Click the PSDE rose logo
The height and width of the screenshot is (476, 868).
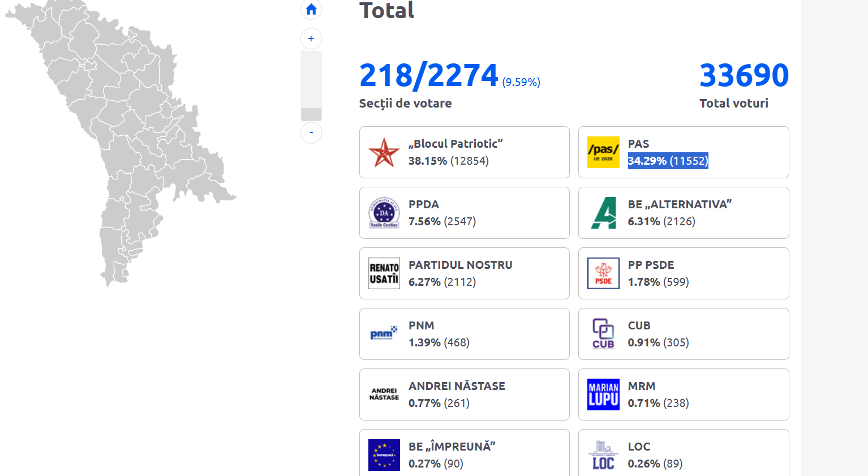coord(603,274)
